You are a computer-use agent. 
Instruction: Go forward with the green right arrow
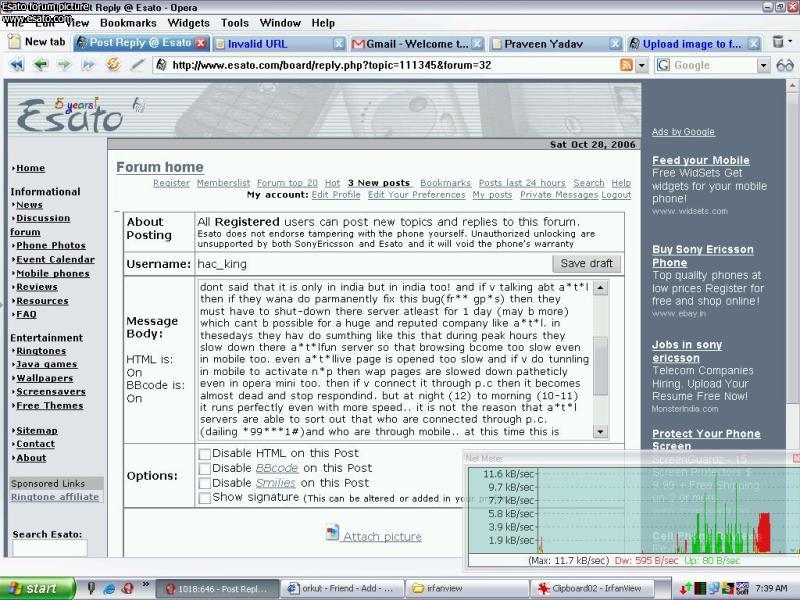coord(64,65)
